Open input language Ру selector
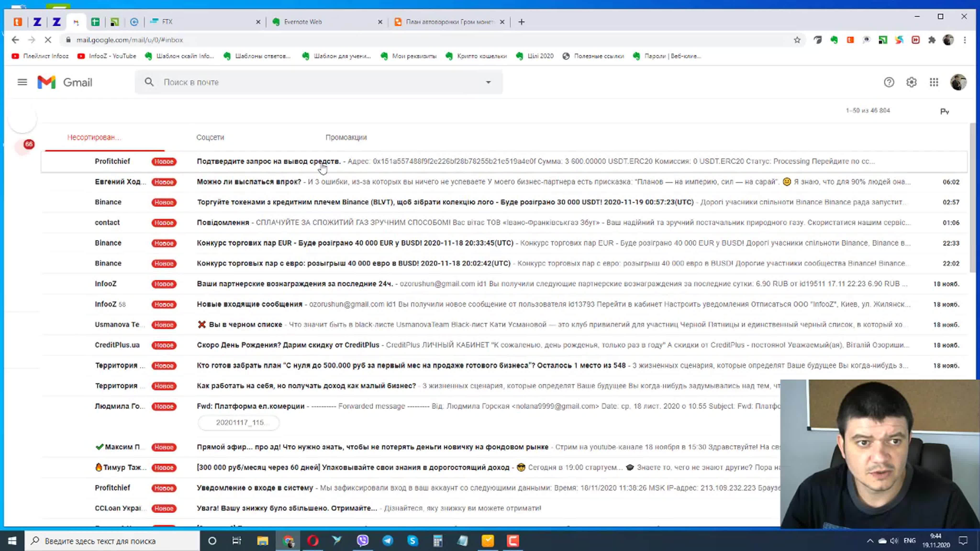980x551 pixels. [x=945, y=111]
